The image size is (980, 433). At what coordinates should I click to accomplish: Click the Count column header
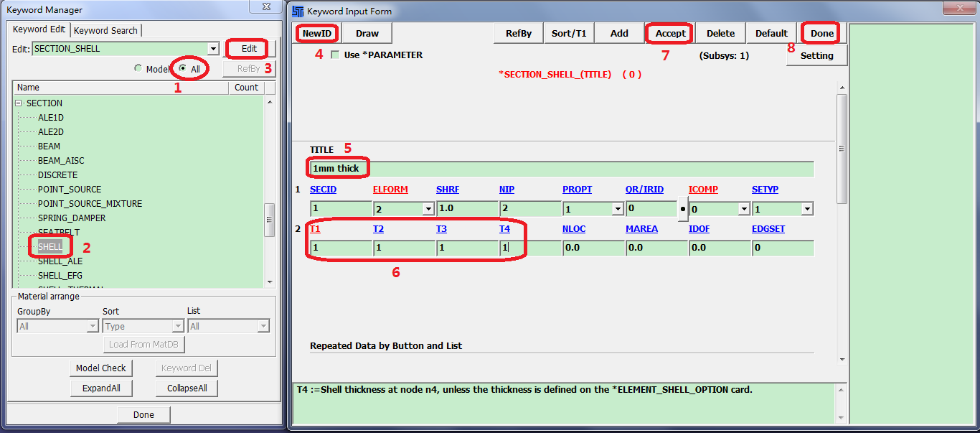point(246,88)
